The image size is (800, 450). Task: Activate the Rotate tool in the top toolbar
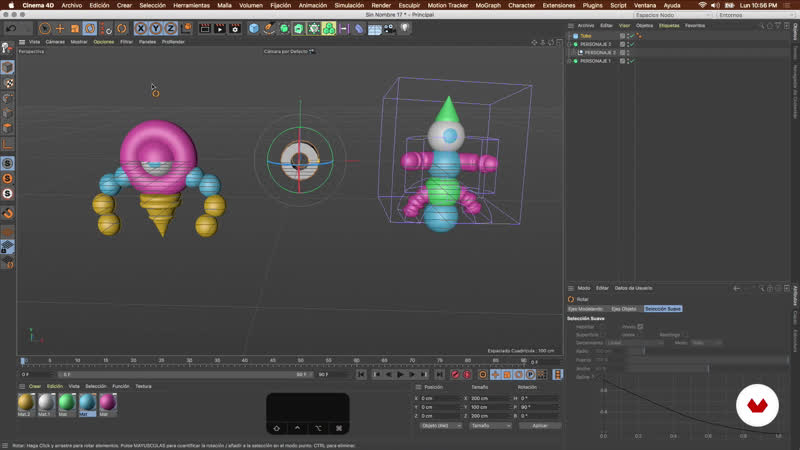(x=90, y=28)
